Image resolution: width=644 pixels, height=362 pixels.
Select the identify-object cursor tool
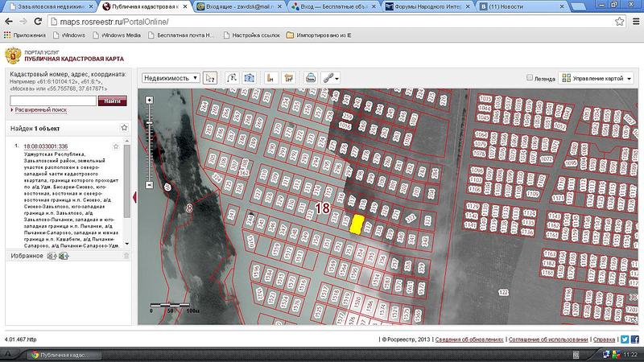click(210, 78)
